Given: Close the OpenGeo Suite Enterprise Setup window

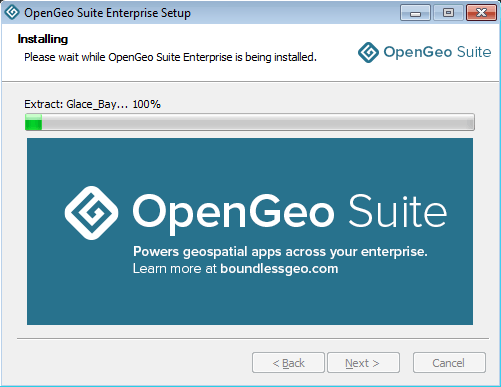Looking at the screenshot, I should point(481,13).
